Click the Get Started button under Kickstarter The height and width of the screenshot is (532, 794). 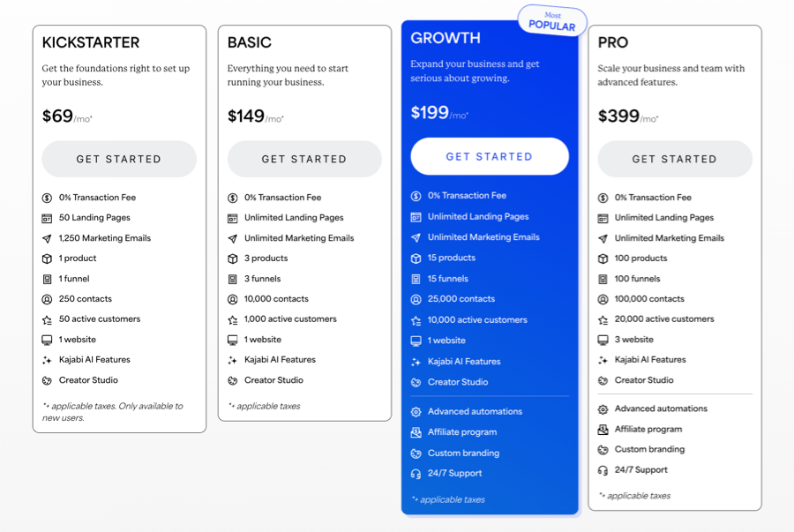pos(119,159)
